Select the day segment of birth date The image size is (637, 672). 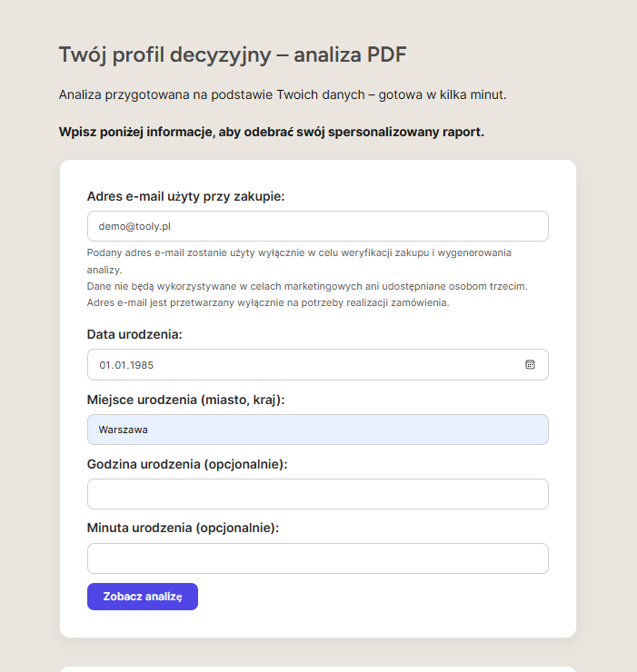105,365
